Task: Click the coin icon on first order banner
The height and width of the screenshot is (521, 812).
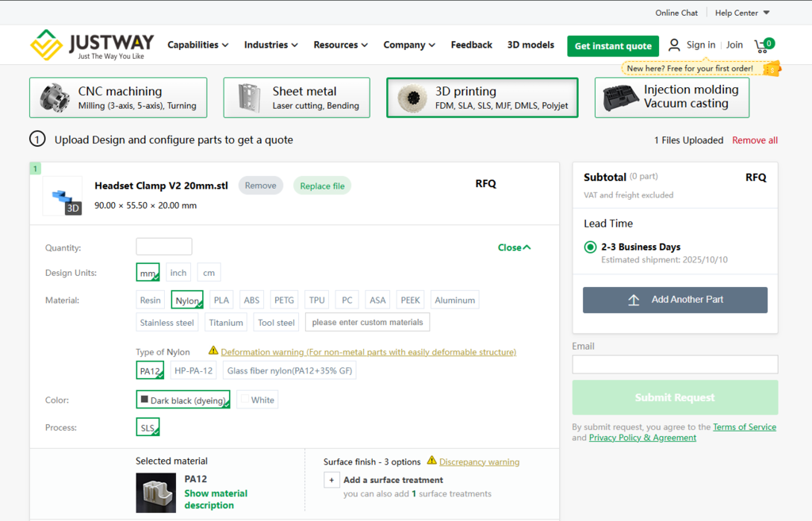Action: [772, 69]
